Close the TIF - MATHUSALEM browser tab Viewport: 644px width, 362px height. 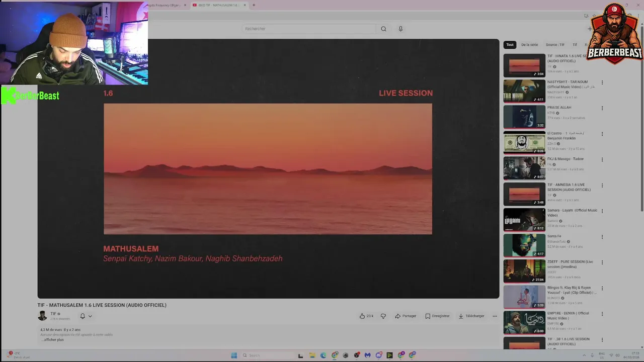click(x=245, y=5)
